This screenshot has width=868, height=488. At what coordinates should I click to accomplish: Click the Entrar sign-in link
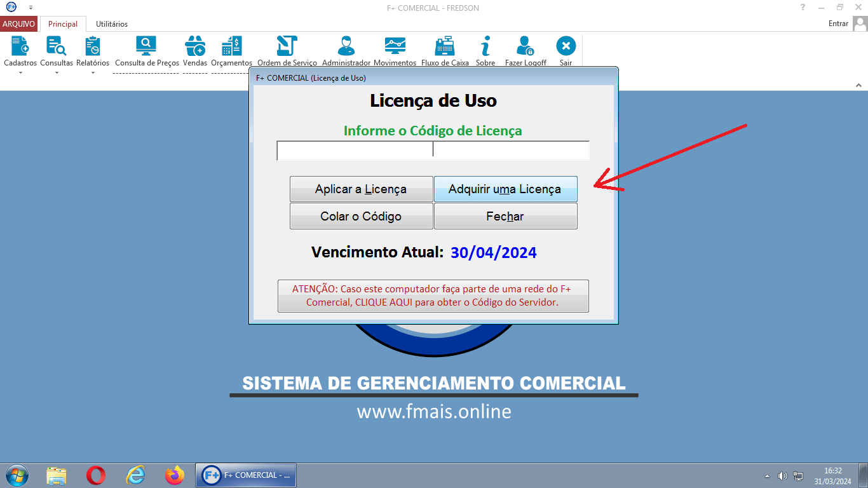tap(838, 24)
